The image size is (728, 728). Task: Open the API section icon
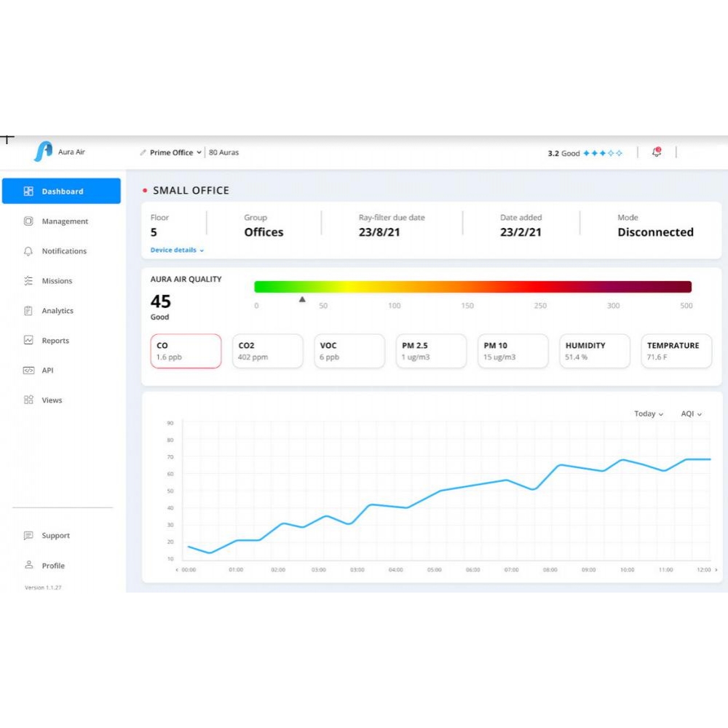click(x=27, y=370)
